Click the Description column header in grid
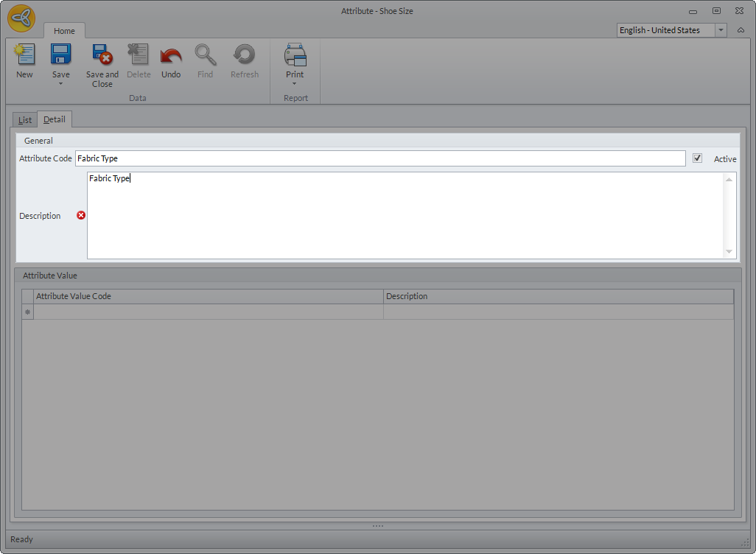This screenshot has height=554, width=756. [558, 296]
